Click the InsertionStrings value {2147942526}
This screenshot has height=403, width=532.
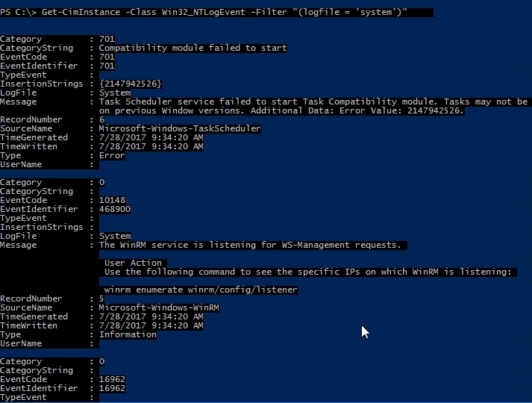click(x=130, y=84)
